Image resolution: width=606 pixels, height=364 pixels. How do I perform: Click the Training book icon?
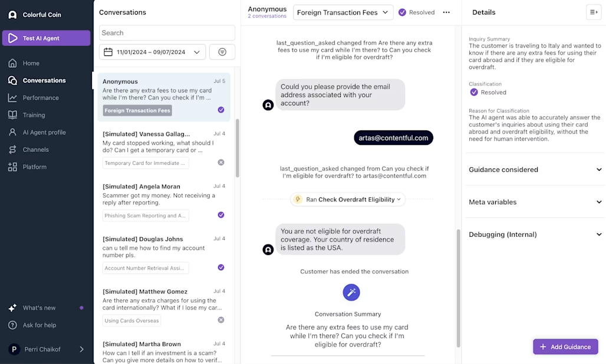point(12,115)
